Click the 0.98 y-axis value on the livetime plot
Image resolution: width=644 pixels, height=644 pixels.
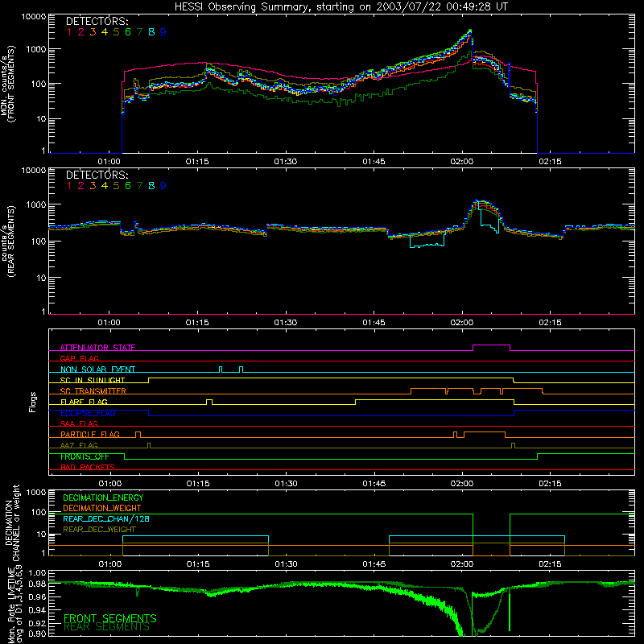pyautogui.click(x=37, y=584)
